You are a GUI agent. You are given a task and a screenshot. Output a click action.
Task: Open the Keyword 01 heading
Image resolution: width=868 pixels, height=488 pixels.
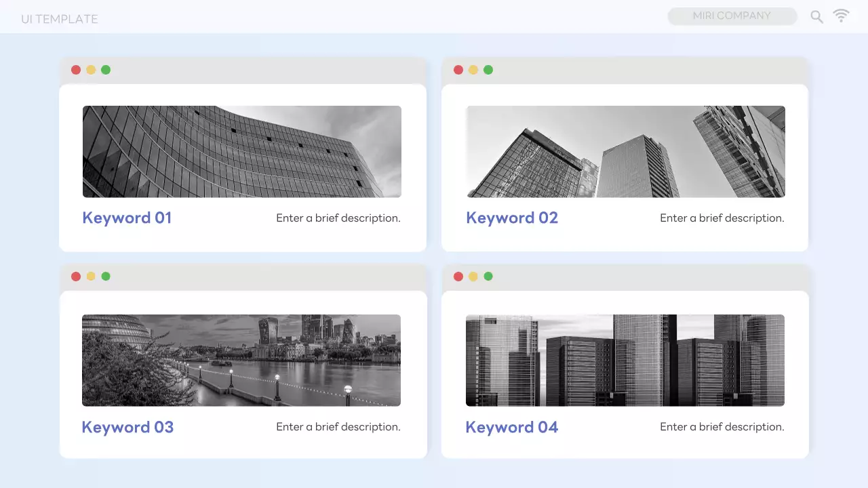click(x=127, y=218)
